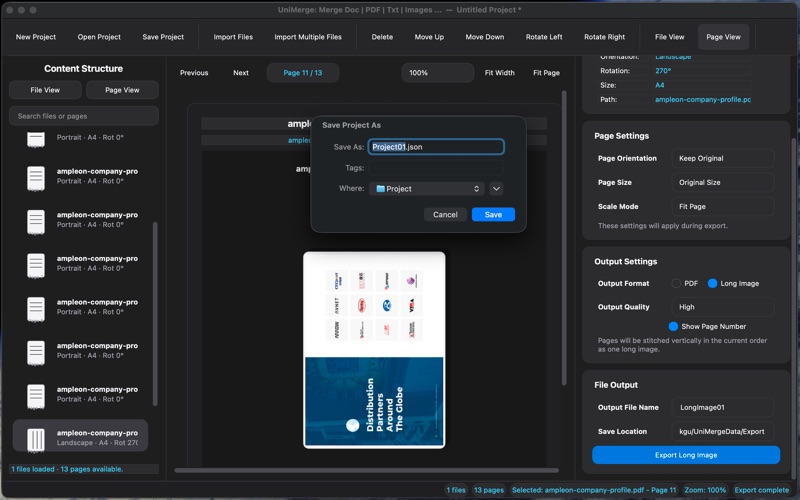800x500 pixels.
Task: Click Import Files in the toolbar
Action: click(233, 37)
